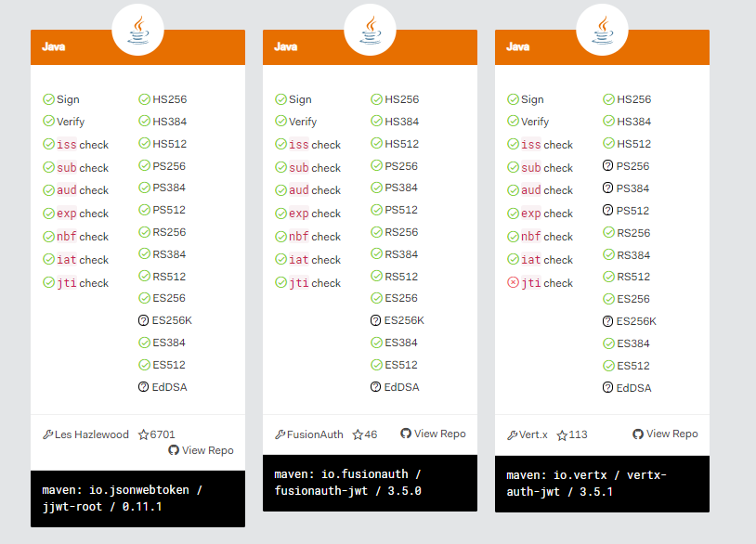Click the question mark icon beside PS256 in Vert.x card
Viewport: 756px width, 544px height.
coord(608,166)
